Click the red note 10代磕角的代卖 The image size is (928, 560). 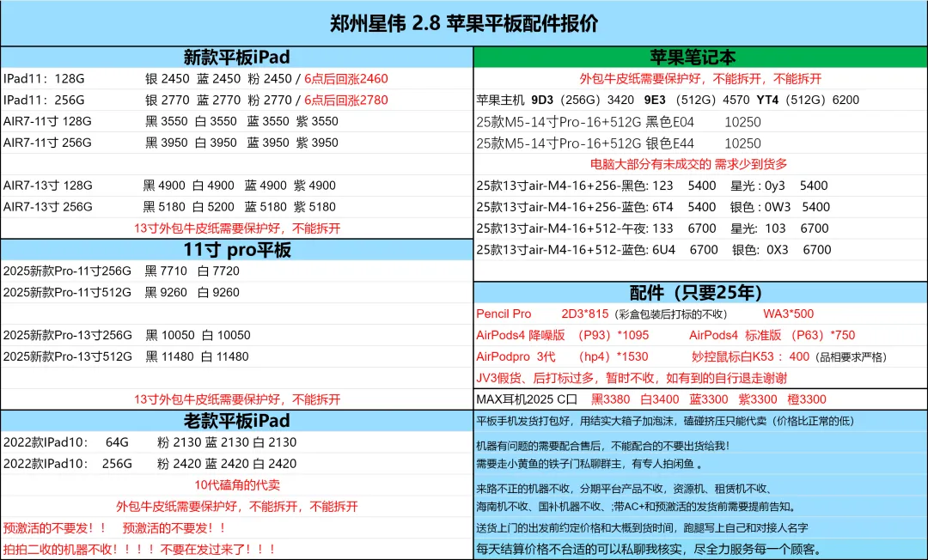coord(237,485)
